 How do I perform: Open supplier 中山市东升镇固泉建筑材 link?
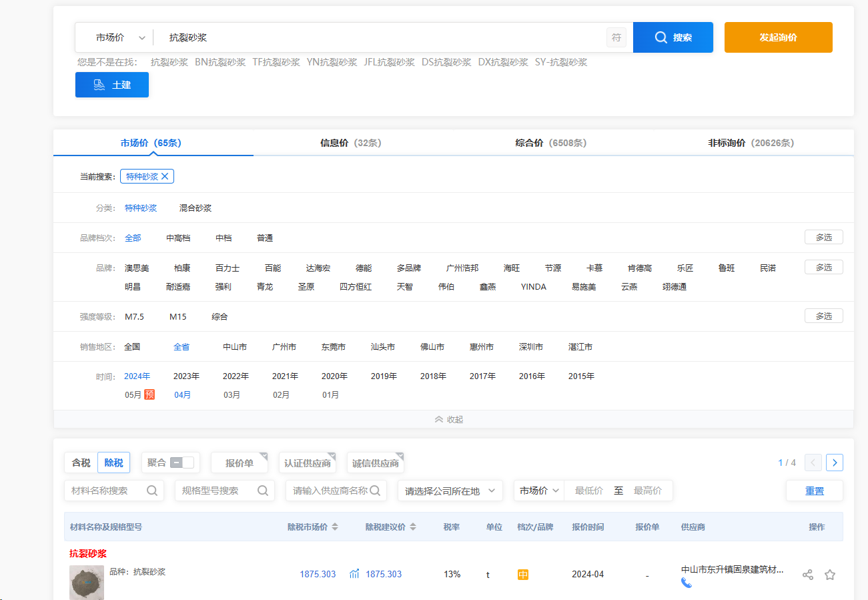tap(733, 570)
